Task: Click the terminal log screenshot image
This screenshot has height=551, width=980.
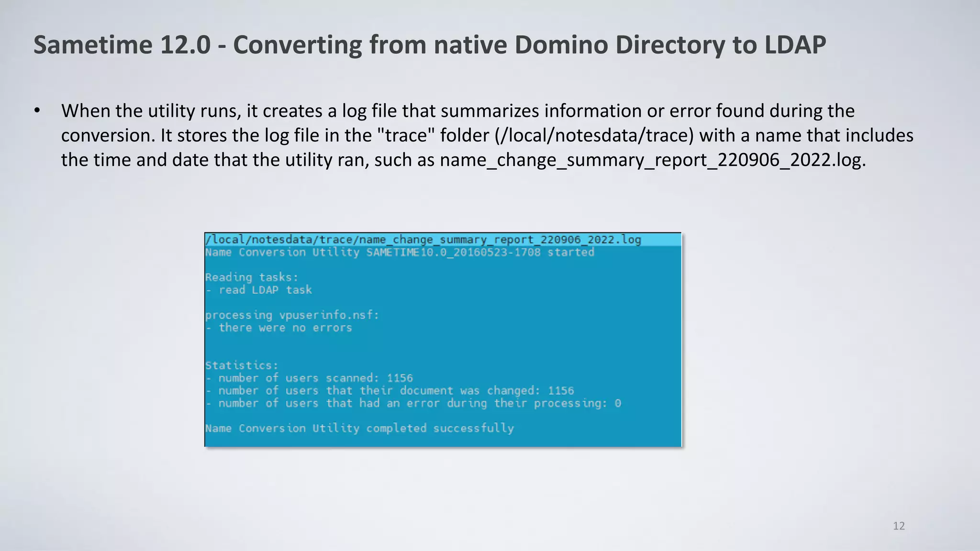Action: 443,340
